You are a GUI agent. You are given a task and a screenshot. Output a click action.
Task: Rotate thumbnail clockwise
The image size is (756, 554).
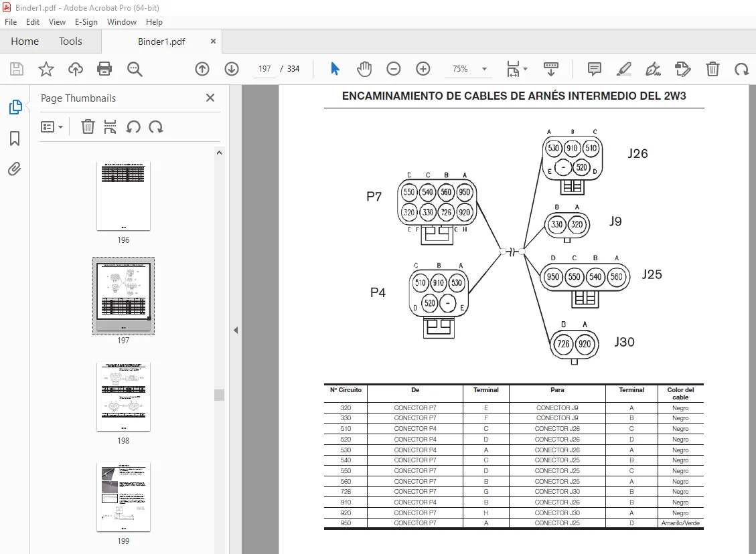click(156, 126)
